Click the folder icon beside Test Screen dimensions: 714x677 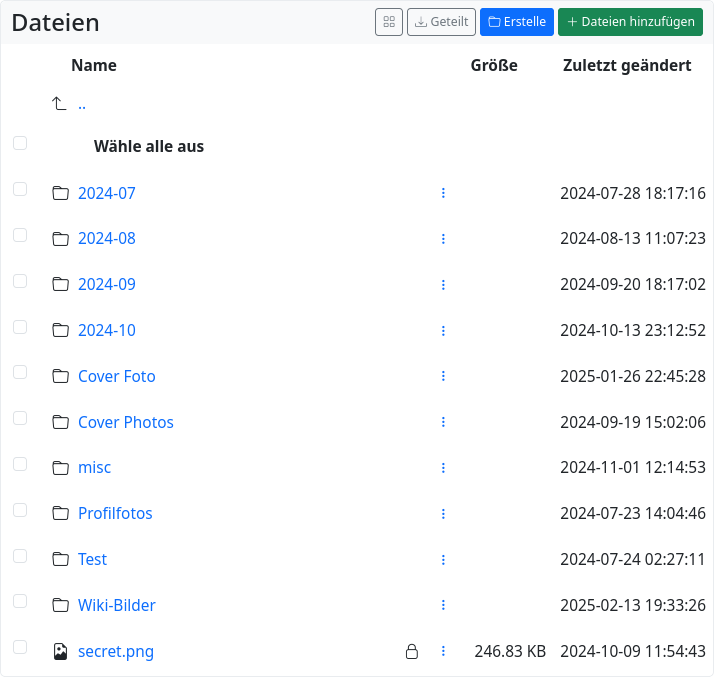(61, 559)
